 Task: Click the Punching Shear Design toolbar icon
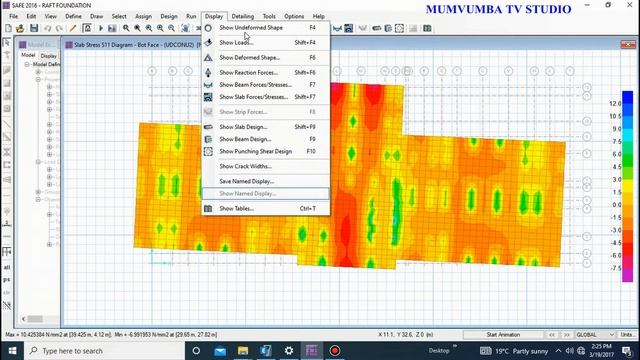[x=400, y=28]
